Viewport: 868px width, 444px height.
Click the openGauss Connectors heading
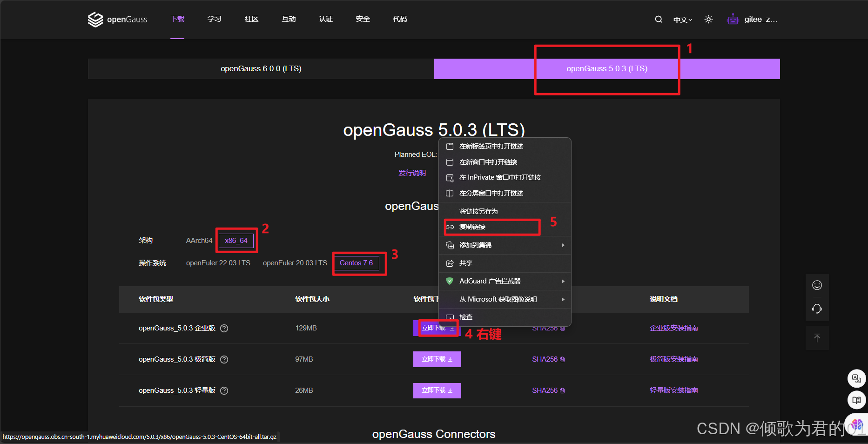434,434
